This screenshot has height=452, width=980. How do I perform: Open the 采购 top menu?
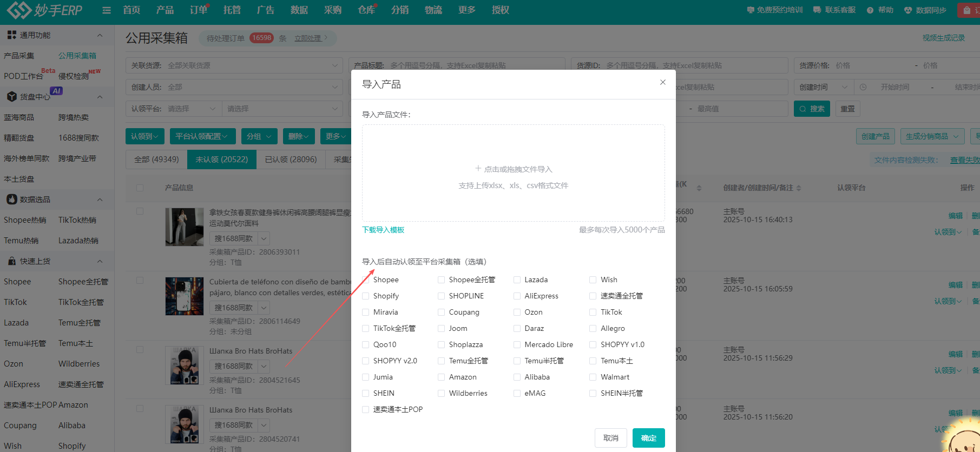[x=333, y=10]
